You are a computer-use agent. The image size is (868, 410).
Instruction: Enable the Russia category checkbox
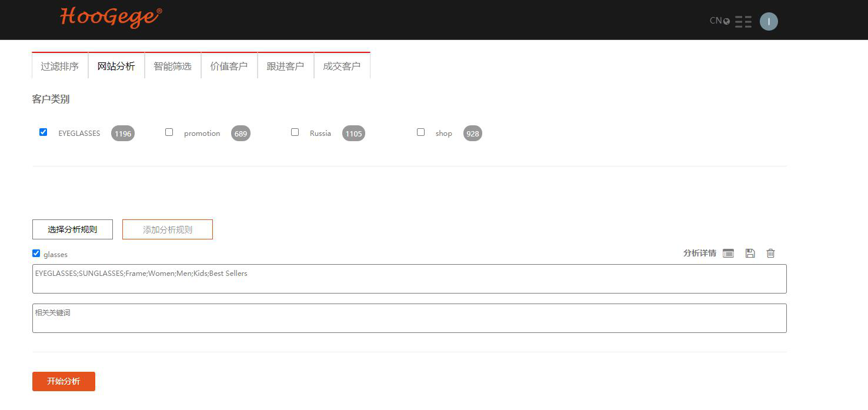coord(295,132)
